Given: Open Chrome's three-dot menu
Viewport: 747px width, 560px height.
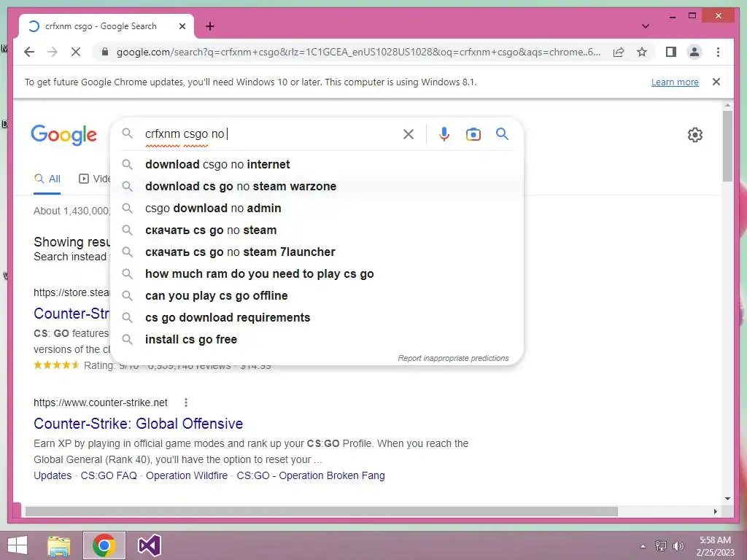Looking at the screenshot, I should tap(718, 52).
